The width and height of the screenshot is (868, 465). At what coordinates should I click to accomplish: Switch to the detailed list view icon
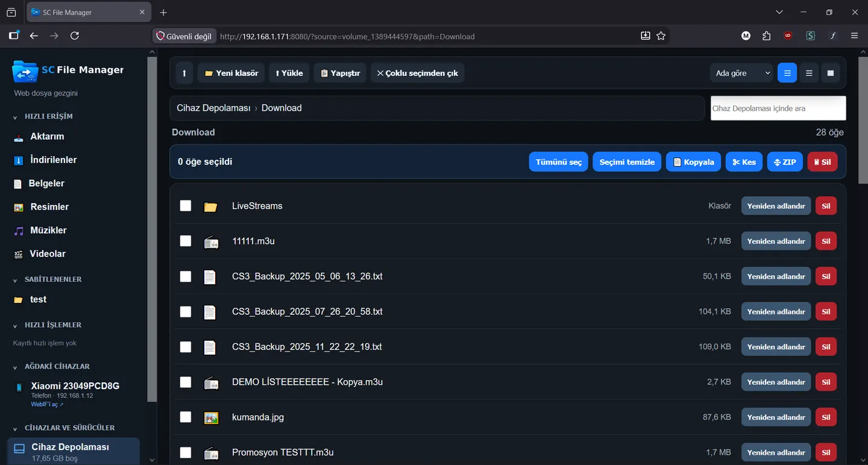tap(787, 73)
